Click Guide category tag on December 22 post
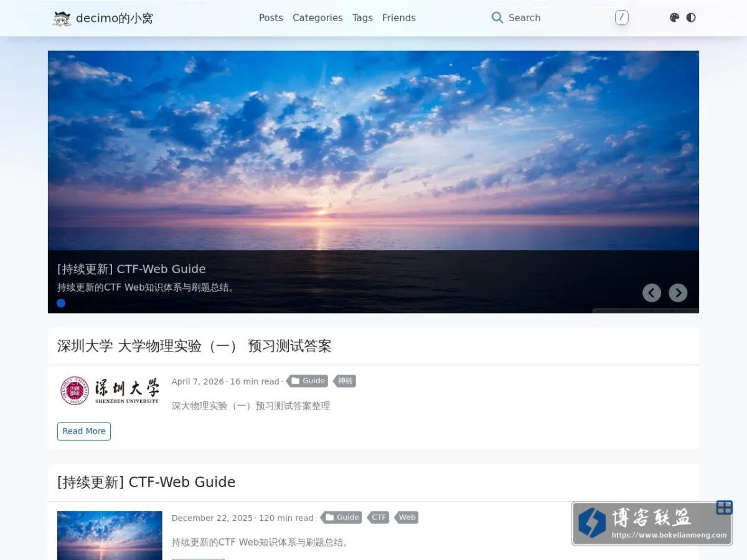Image resolution: width=747 pixels, height=560 pixels. 342,517
